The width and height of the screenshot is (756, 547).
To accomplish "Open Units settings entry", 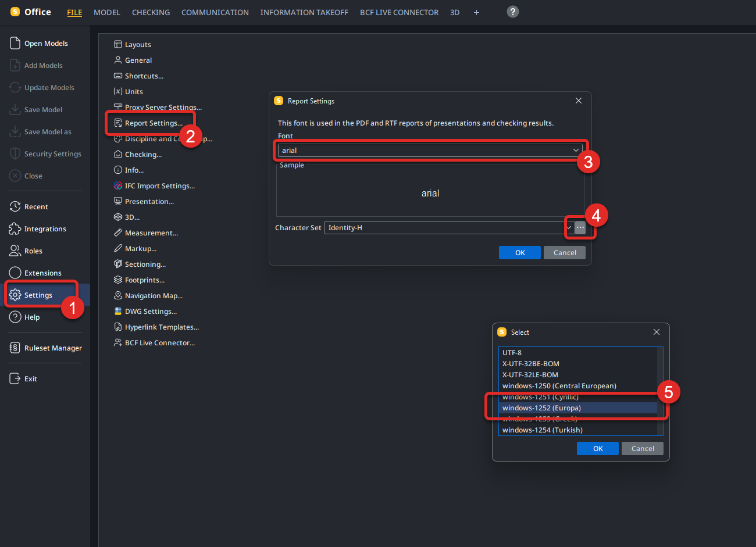I will (134, 92).
